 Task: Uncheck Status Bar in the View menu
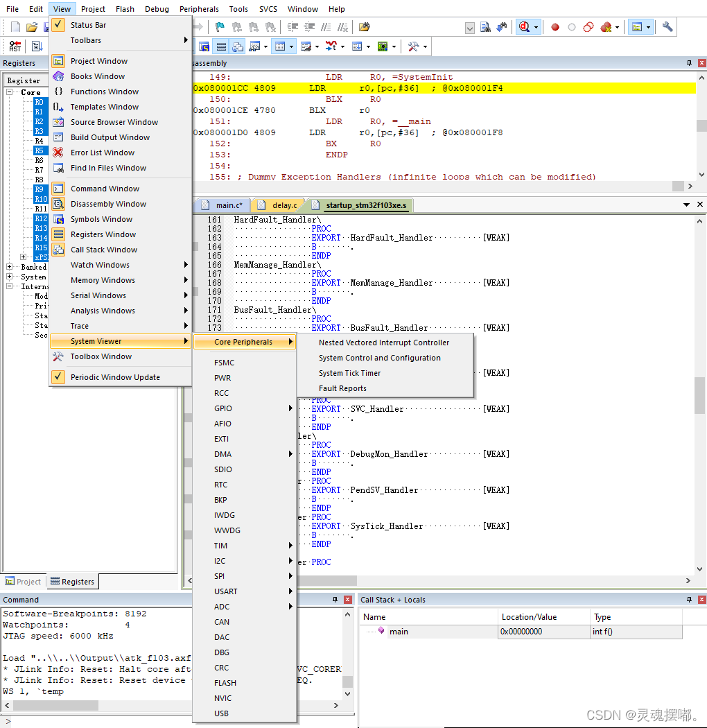90,24
